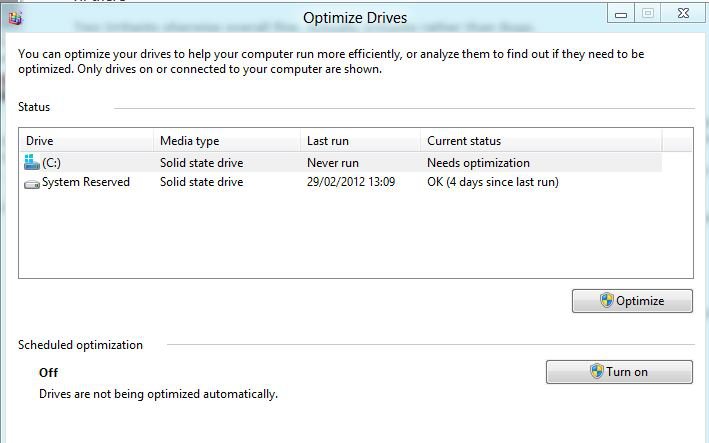Viewport: 709px width, 443px height.
Task: Minimize the Optimize Drives window
Action: (x=620, y=12)
